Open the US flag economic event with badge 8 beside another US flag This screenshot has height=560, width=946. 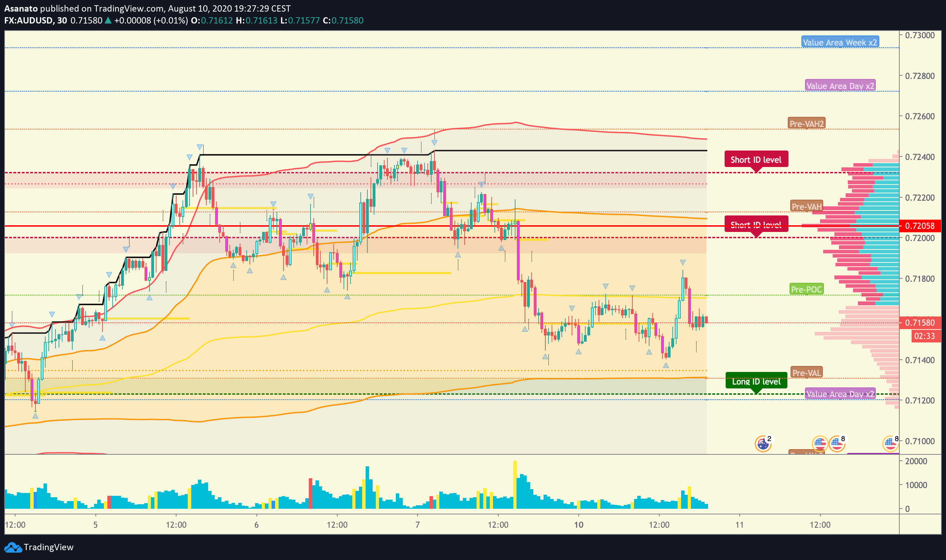tap(837, 444)
